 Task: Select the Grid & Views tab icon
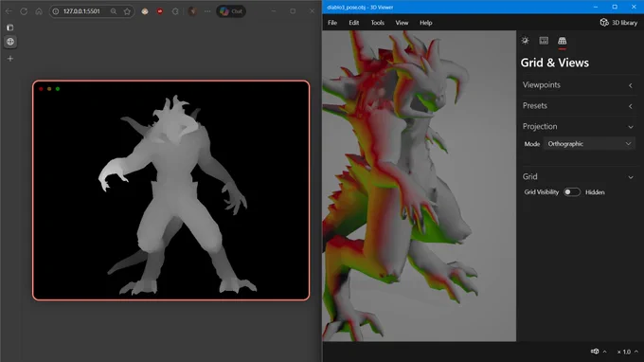point(562,40)
